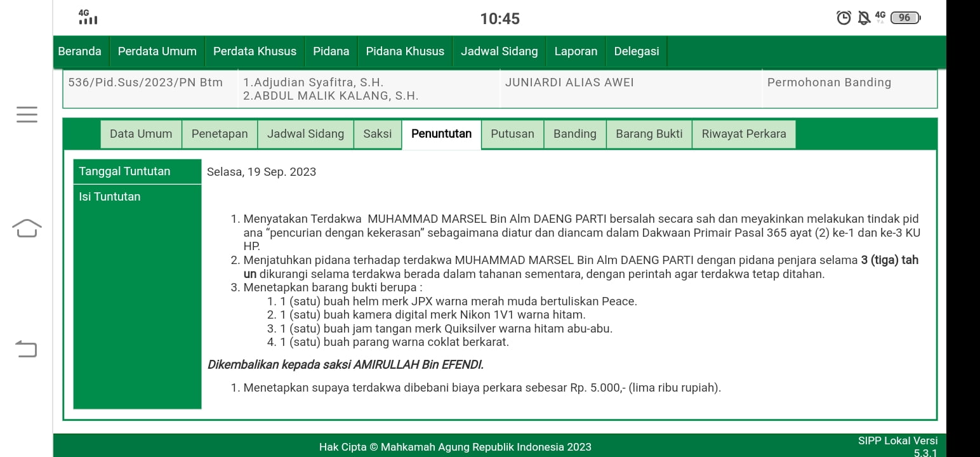Image resolution: width=980 pixels, height=457 pixels.
Task: Switch to the Banding tab
Action: click(x=574, y=134)
